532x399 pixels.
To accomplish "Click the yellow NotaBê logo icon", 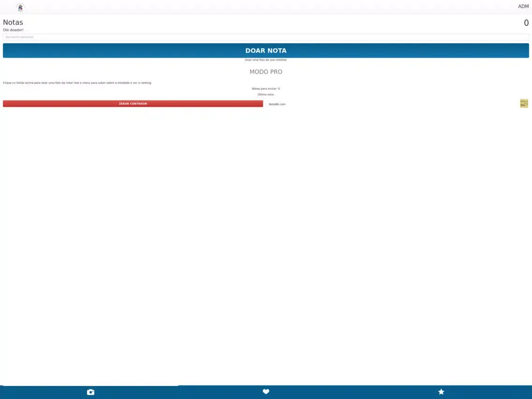I will click(x=524, y=103).
